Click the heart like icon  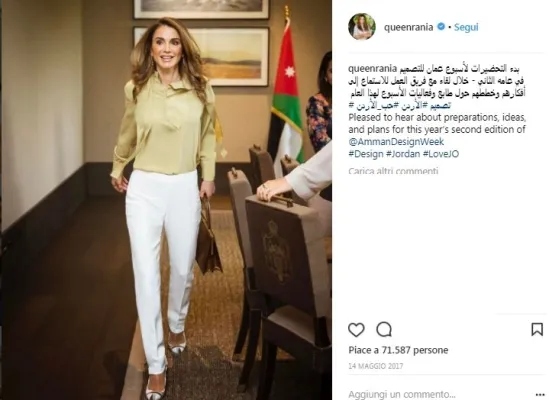pyautogui.click(x=356, y=330)
